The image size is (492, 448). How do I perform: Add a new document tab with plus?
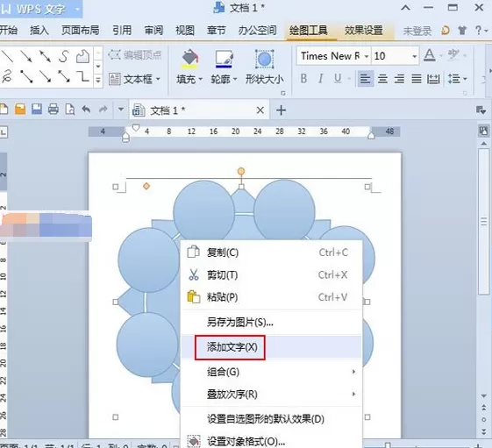pos(282,110)
